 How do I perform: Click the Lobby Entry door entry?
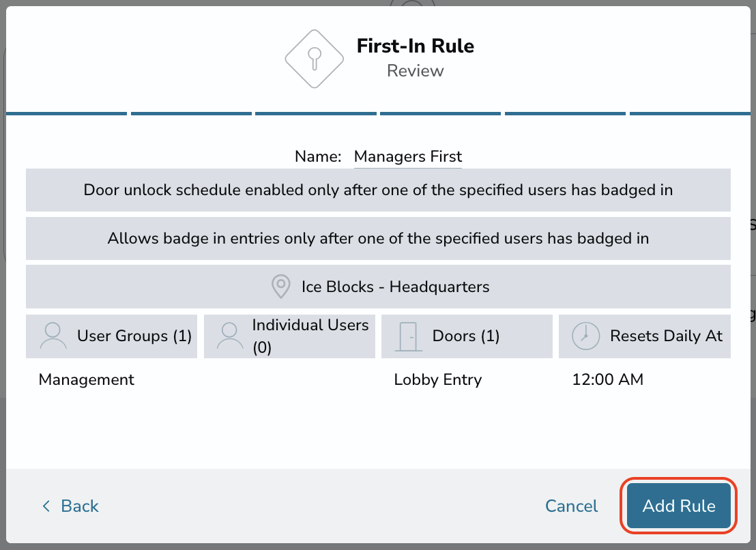click(x=438, y=379)
